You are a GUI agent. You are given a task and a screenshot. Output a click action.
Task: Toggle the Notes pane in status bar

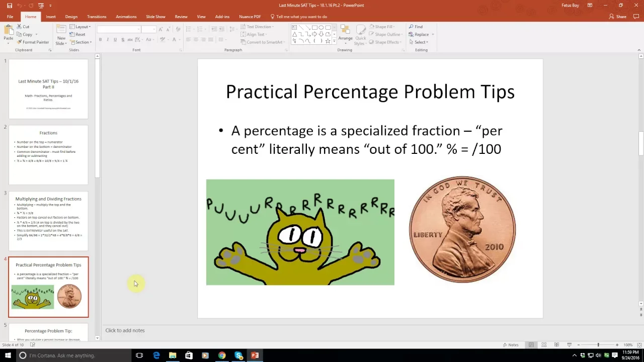click(511, 345)
